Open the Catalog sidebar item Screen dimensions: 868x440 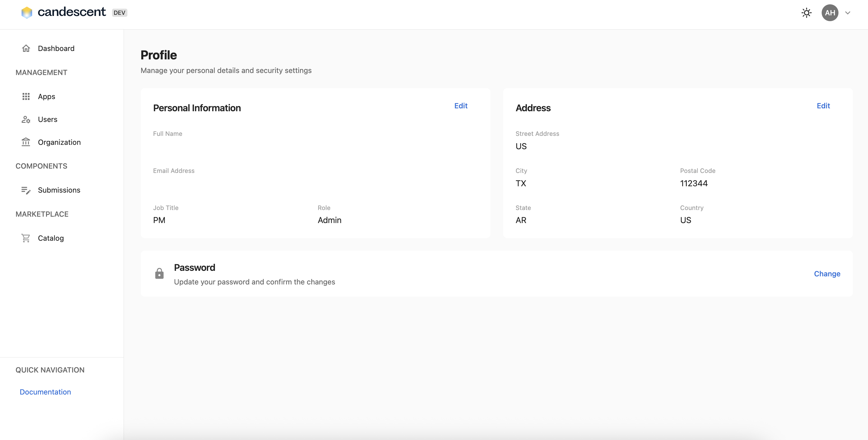click(51, 238)
